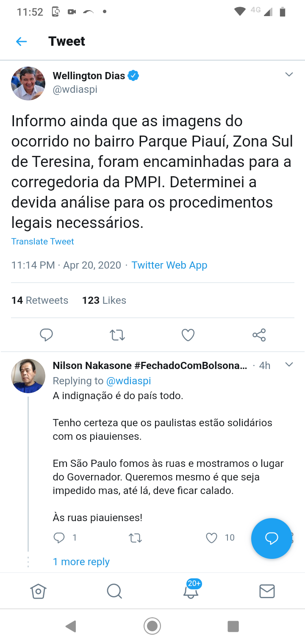Screen dimensions: 305x644
Task: Open the Search tab
Action: click(114, 591)
